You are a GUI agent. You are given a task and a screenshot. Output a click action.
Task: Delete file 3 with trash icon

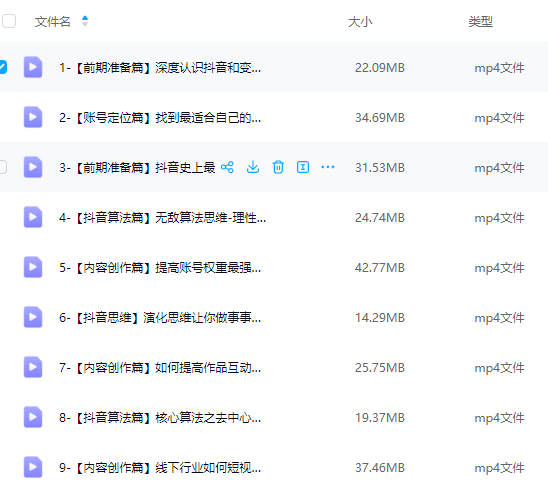point(278,167)
